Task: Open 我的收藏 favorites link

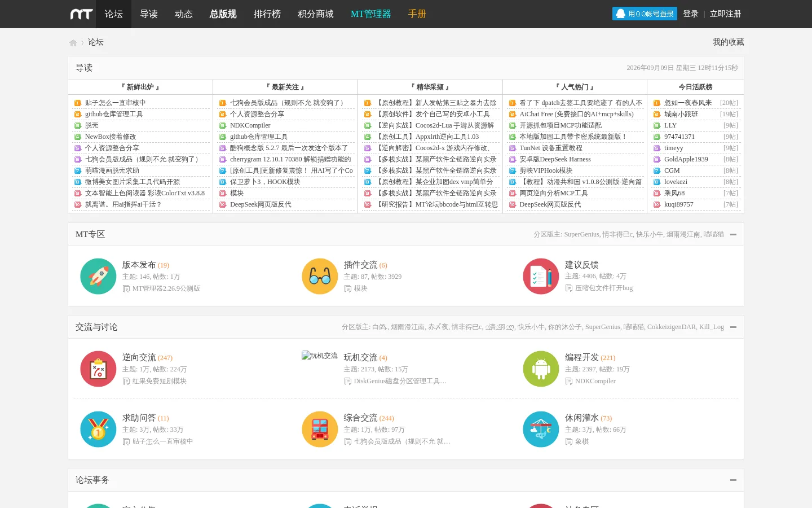Action: pyautogui.click(x=729, y=42)
